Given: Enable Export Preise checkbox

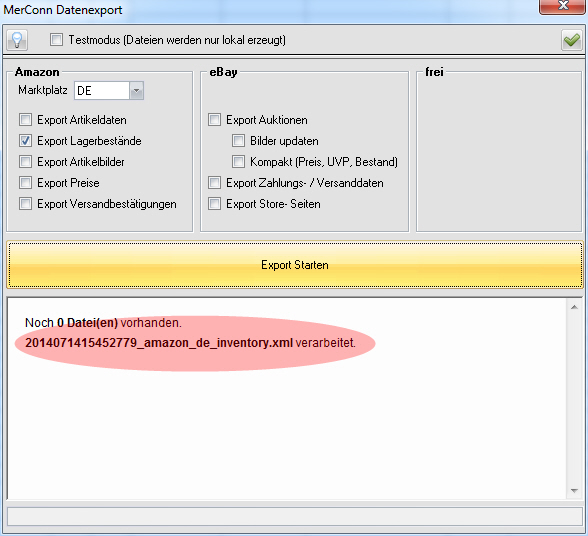Looking at the screenshot, I should pos(26,183).
